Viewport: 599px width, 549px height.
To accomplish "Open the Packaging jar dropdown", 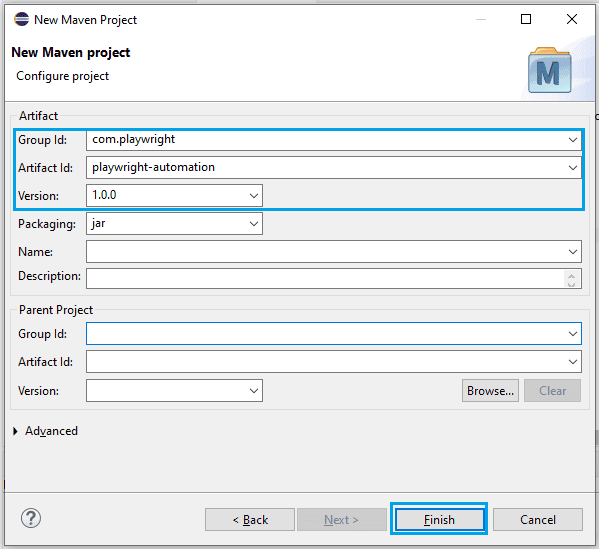I will [254, 223].
